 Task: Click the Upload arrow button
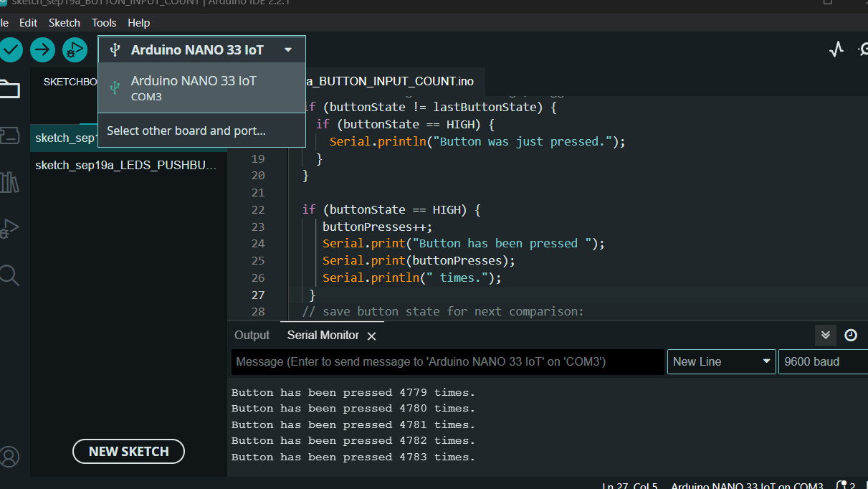point(43,49)
